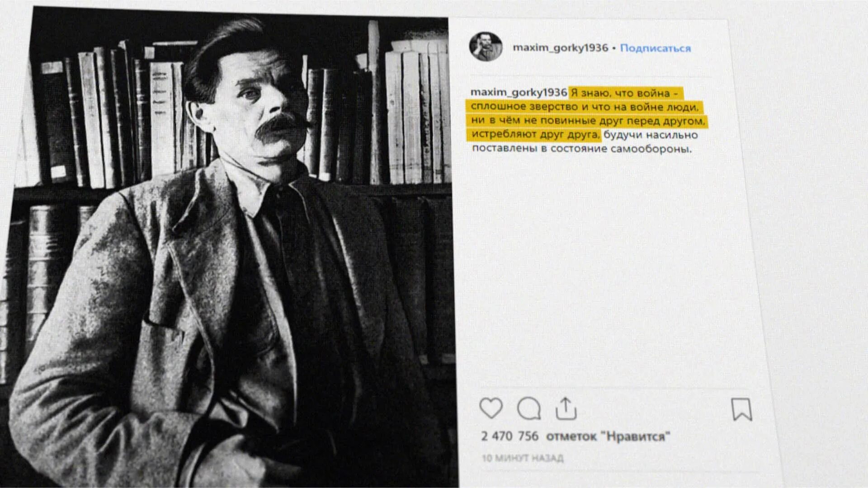The height and width of the screenshot is (488, 868).
Task: Click the maxim_gorky1936 username in the caption
Action: coord(519,92)
